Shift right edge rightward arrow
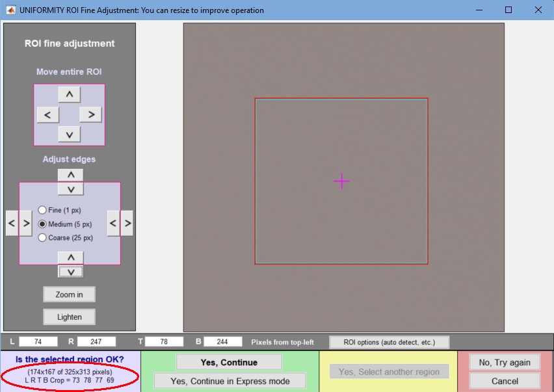This screenshot has width=554, height=392. tap(127, 223)
